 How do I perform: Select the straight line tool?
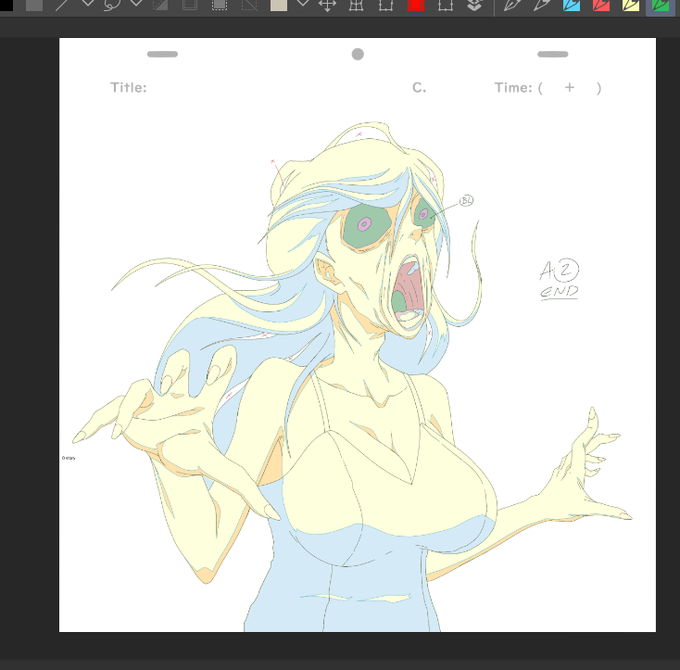[62, 5]
